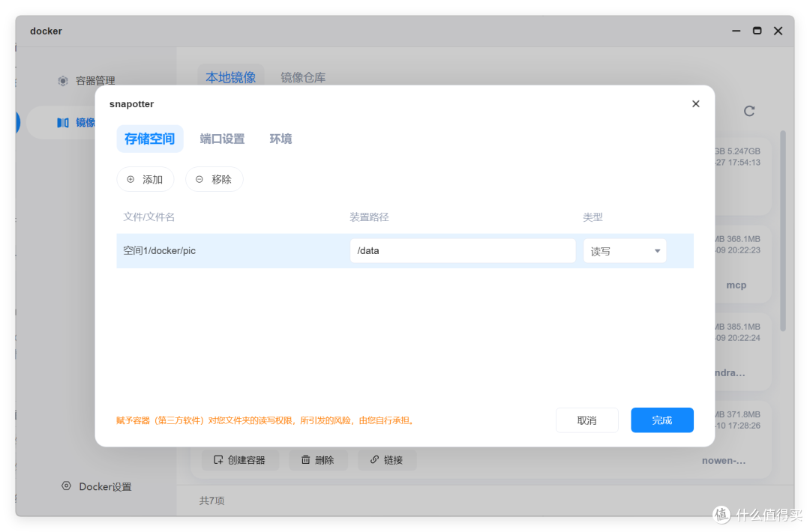Click the minus icon in 移除
The height and width of the screenshot is (532, 810).
pyautogui.click(x=199, y=179)
